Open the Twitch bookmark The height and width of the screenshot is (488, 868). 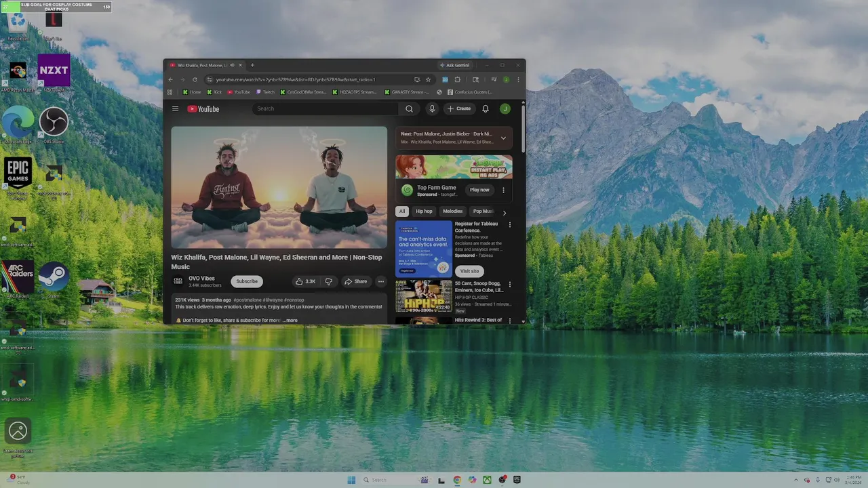[265, 92]
